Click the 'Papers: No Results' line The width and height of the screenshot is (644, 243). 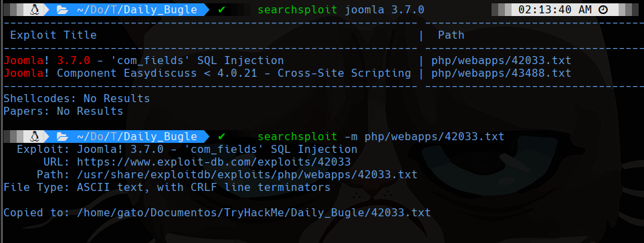pyautogui.click(x=64, y=111)
